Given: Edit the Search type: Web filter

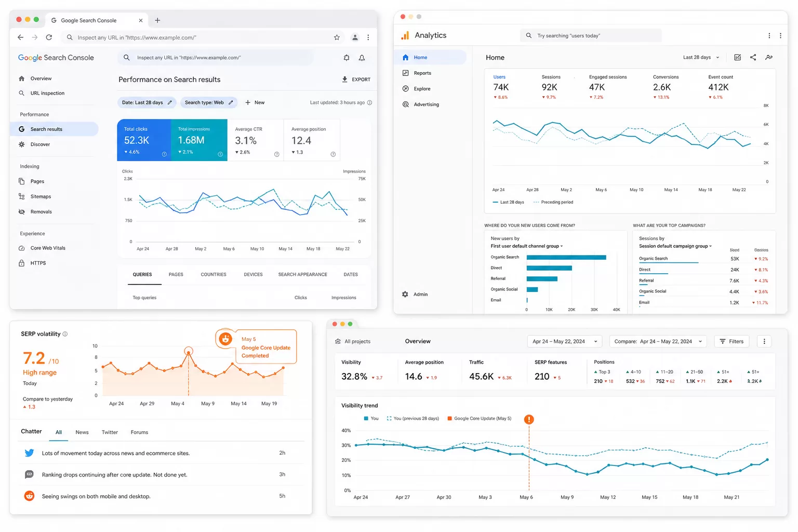Looking at the screenshot, I should [209, 102].
